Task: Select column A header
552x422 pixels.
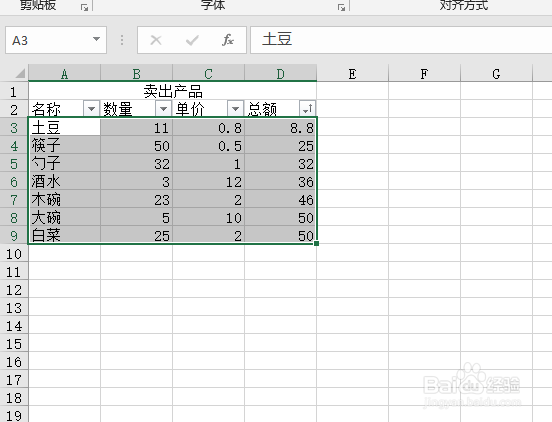Action: click(x=64, y=73)
